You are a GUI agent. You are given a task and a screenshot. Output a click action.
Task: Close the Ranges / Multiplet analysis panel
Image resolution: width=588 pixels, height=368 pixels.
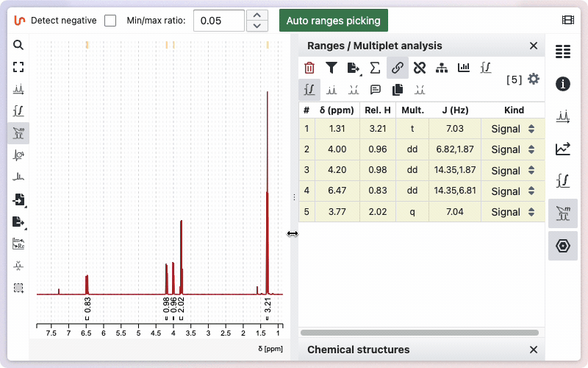534,46
